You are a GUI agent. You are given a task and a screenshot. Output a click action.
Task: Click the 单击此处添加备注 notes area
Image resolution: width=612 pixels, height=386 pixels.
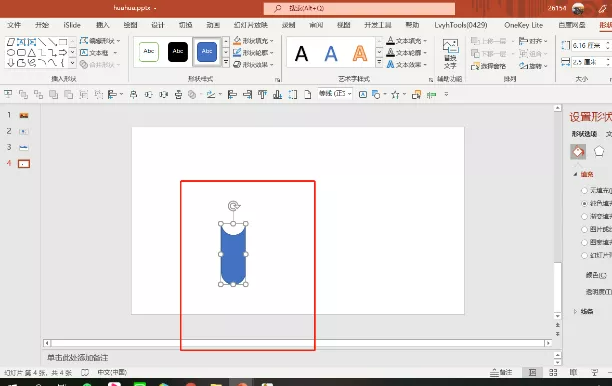(x=78, y=358)
